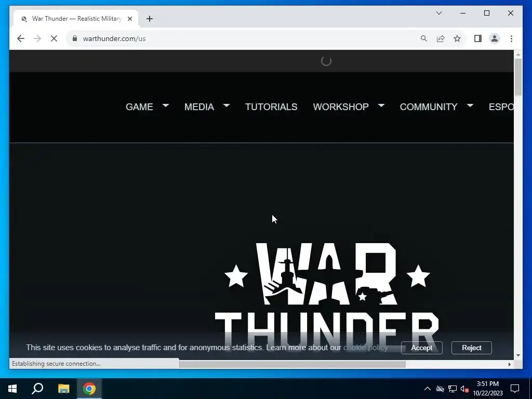Expand the WORKSHOP dropdown arrow

click(381, 105)
